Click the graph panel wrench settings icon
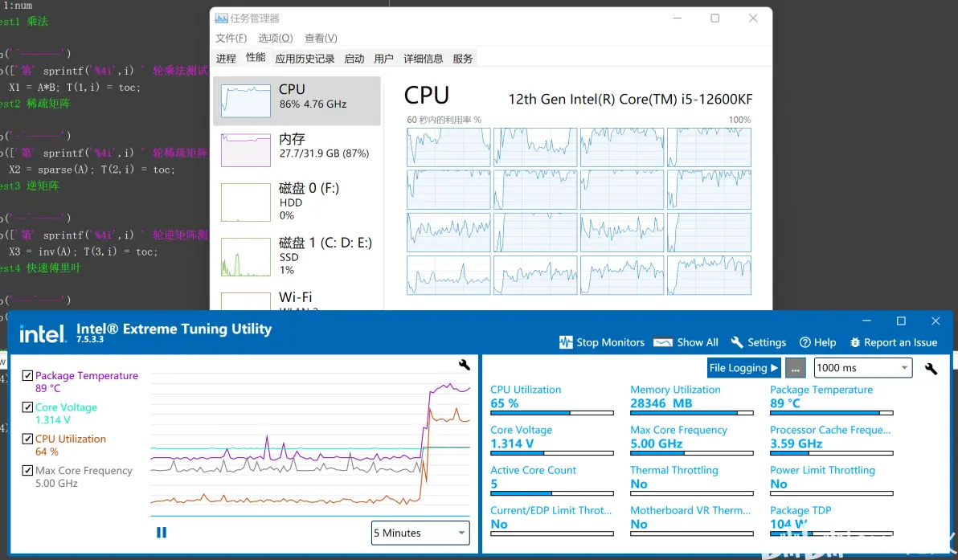958x560 pixels. (465, 365)
